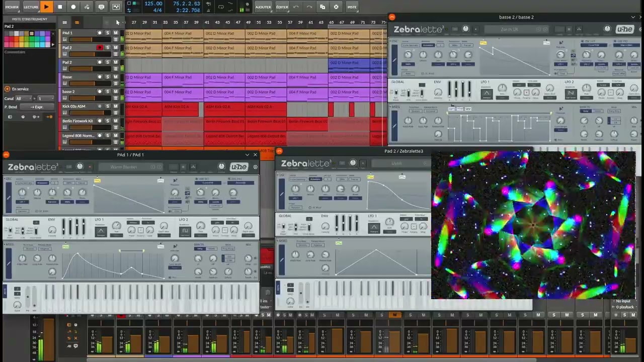This screenshot has height=362, width=644.
Task: Click the → Expr. button
Action: pos(36,107)
